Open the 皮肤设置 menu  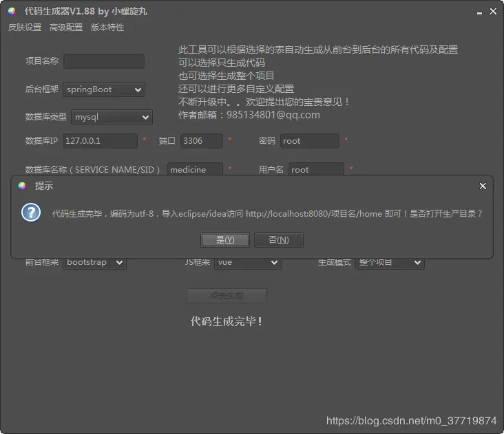click(25, 28)
